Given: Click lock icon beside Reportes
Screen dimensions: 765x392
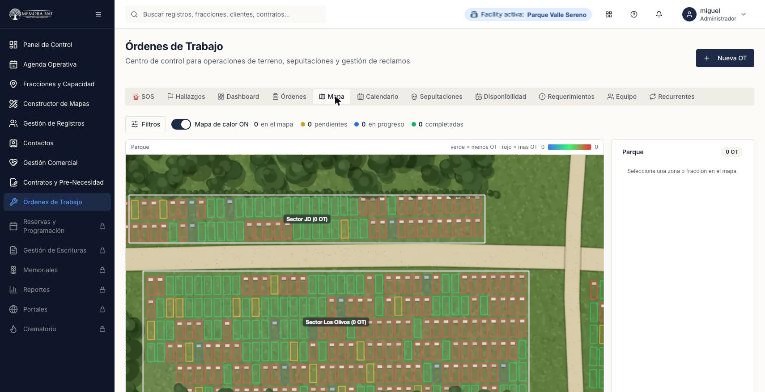Looking at the screenshot, I should (102, 289).
